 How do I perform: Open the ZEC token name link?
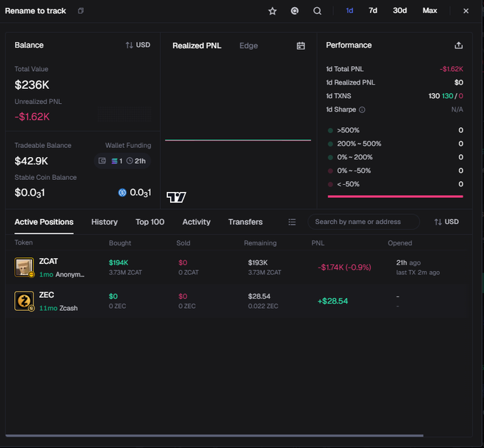point(46,295)
